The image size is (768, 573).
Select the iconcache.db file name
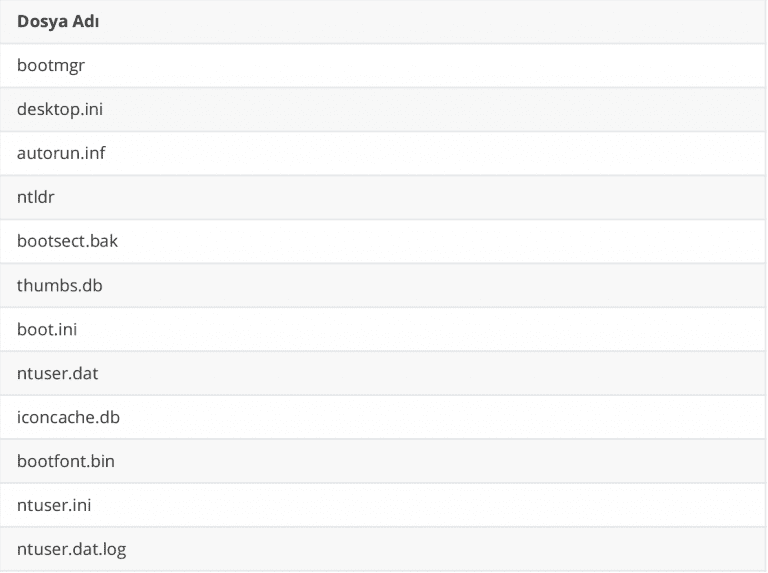point(68,417)
